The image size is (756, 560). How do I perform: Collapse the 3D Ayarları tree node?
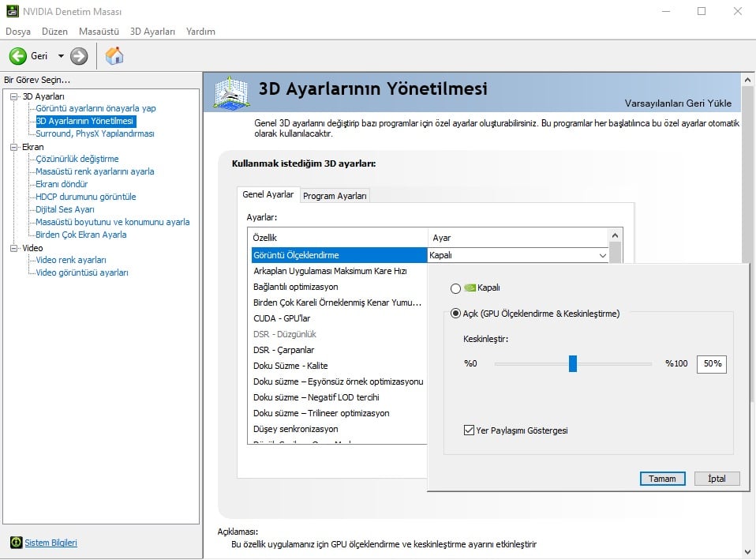pyautogui.click(x=14, y=96)
